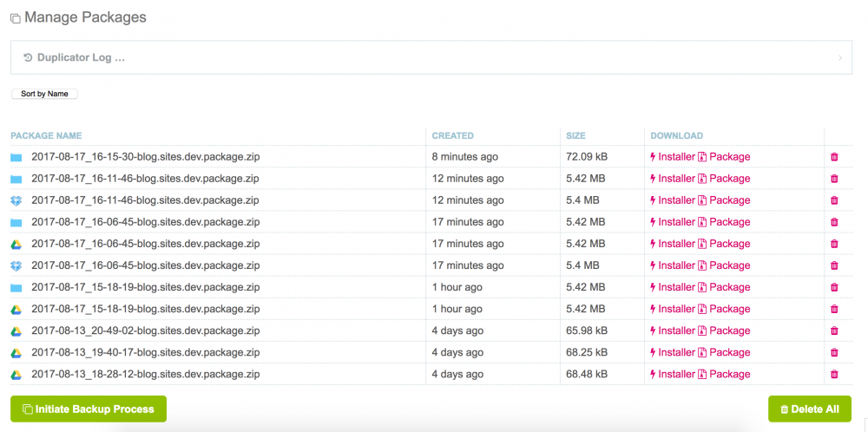Trash the Google Drive 15-18-19 package
Image resolution: width=868 pixels, height=432 pixels.
(834, 309)
